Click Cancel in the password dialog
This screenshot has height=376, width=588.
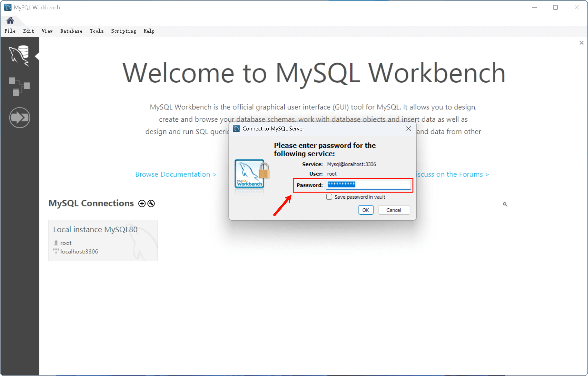tap(394, 210)
